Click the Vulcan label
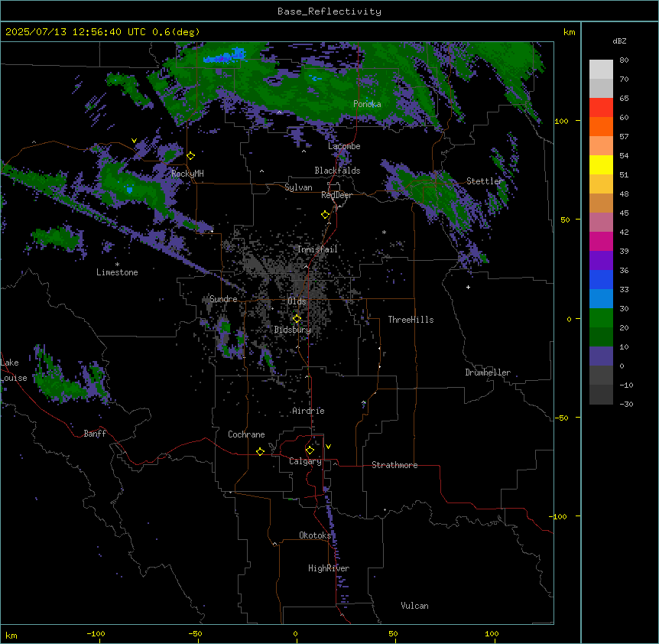Viewport: 659px width, 644px height. click(x=414, y=606)
